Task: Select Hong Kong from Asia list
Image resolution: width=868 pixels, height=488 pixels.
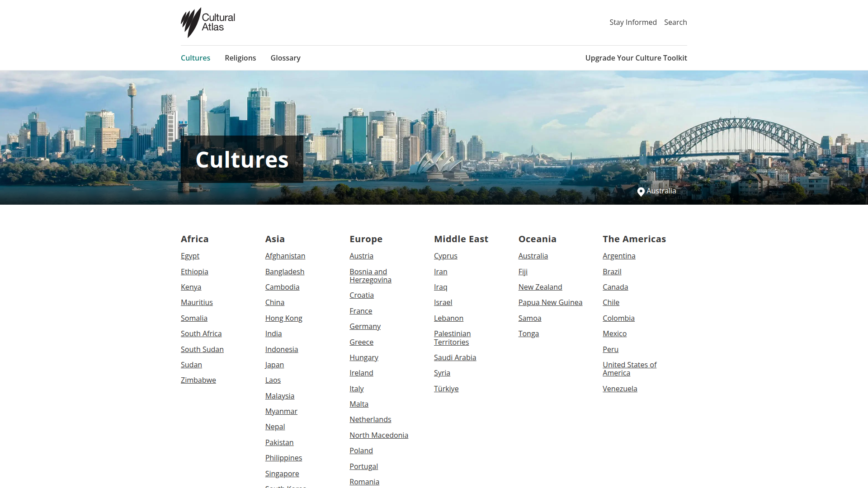Action: click(x=284, y=318)
